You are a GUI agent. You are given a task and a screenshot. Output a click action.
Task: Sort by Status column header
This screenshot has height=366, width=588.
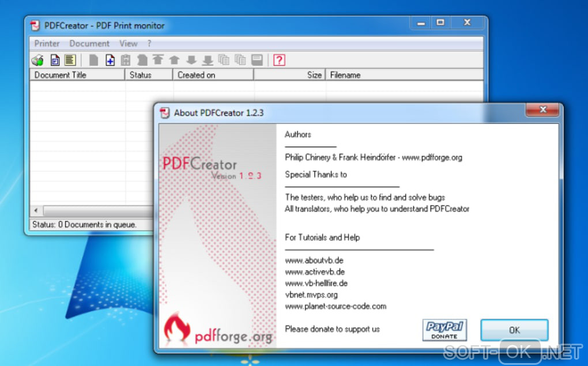point(149,75)
